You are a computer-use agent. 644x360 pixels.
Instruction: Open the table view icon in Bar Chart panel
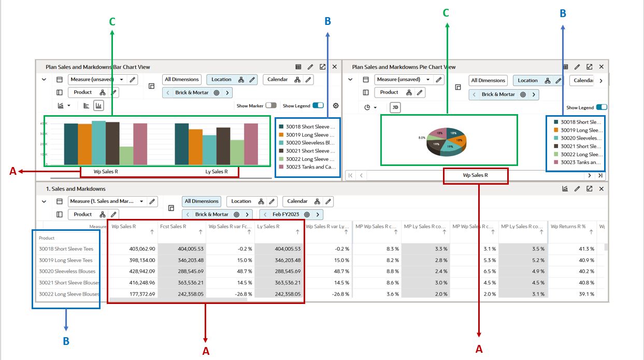point(297,67)
